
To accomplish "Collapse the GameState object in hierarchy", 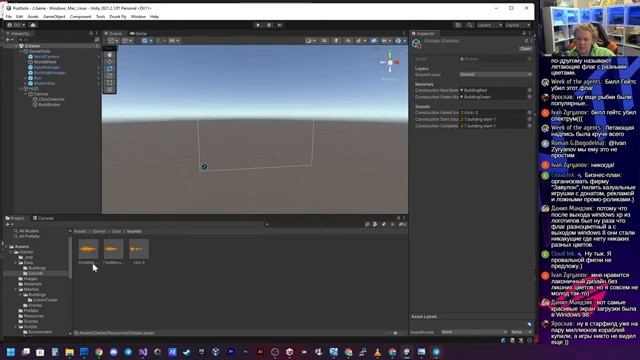I will (21, 51).
